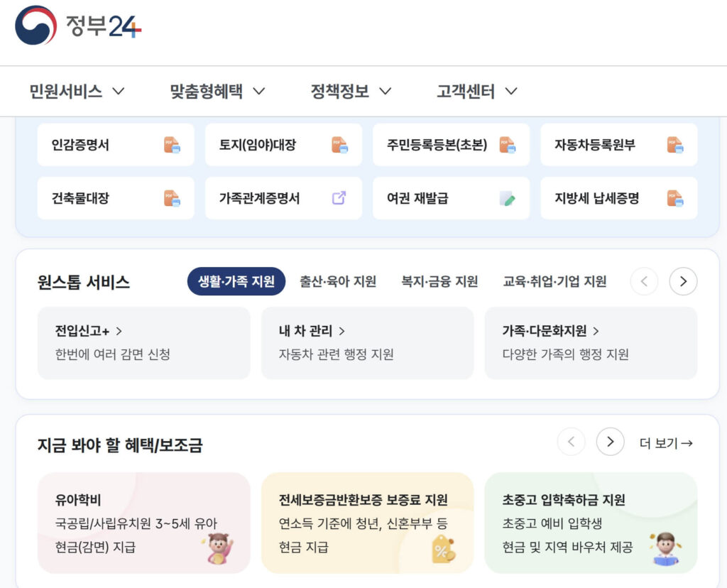The height and width of the screenshot is (588, 727).
Task: Select the 복지·금융 지원 tab
Action: 439,281
